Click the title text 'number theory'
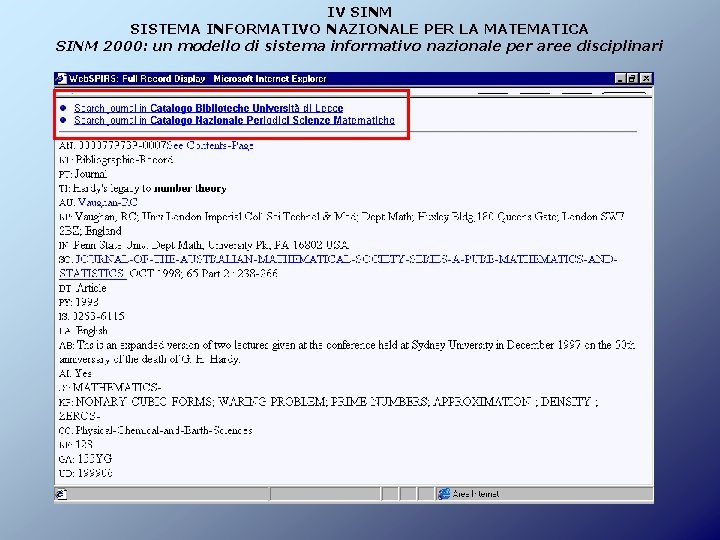The image size is (720, 540). pyautogui.click(x=190, y=188)
